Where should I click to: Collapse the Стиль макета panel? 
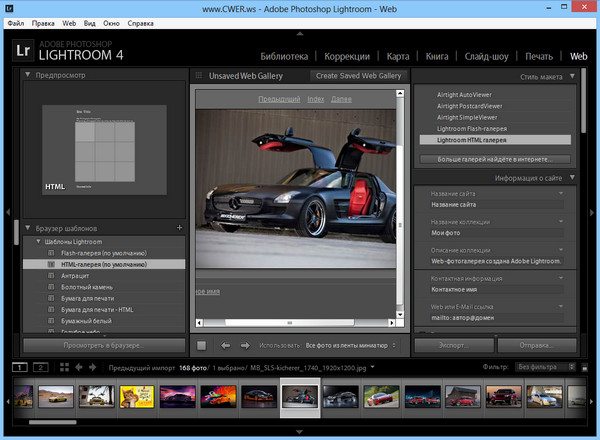[x=572, y=76]
